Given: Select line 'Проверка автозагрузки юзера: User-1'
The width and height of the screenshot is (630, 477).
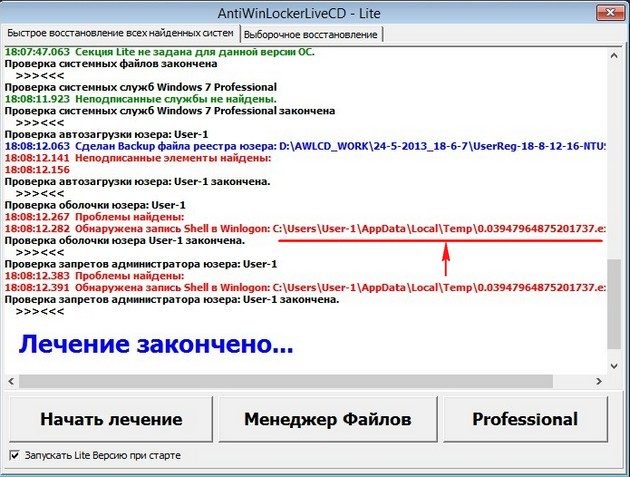Looking at the screenshot, I should [106, 134].
